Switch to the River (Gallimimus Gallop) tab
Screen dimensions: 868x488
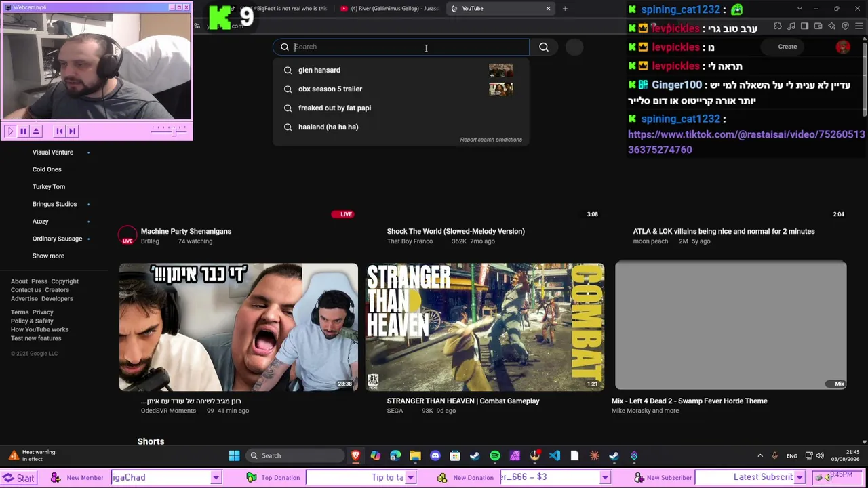(389, 9)
